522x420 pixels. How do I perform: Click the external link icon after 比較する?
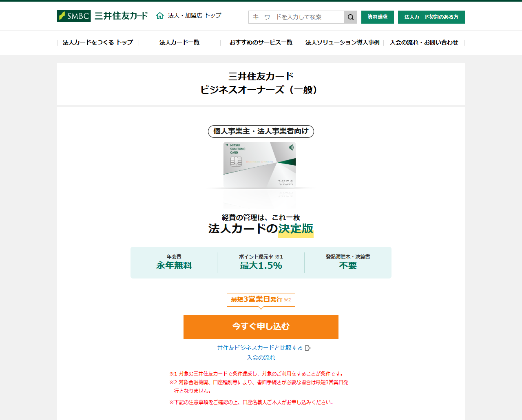pos(308,348)
